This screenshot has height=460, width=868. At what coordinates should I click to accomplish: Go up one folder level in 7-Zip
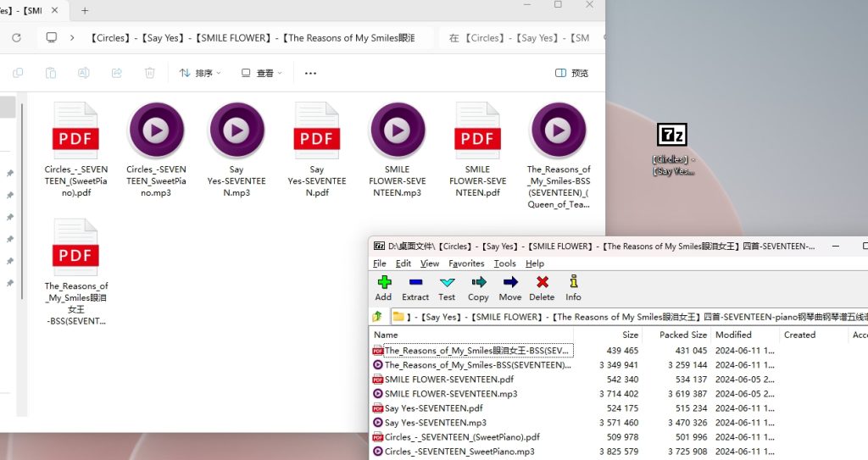[377, 317]
